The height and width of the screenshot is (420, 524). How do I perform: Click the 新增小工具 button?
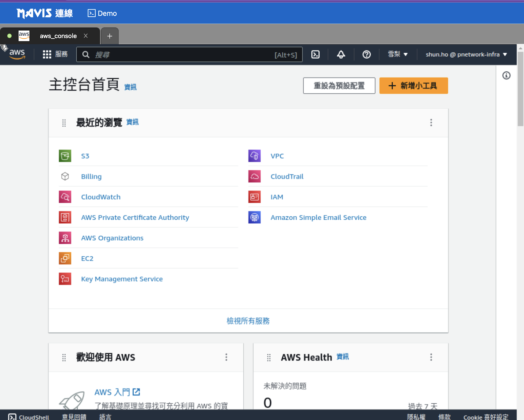point(413,86)
